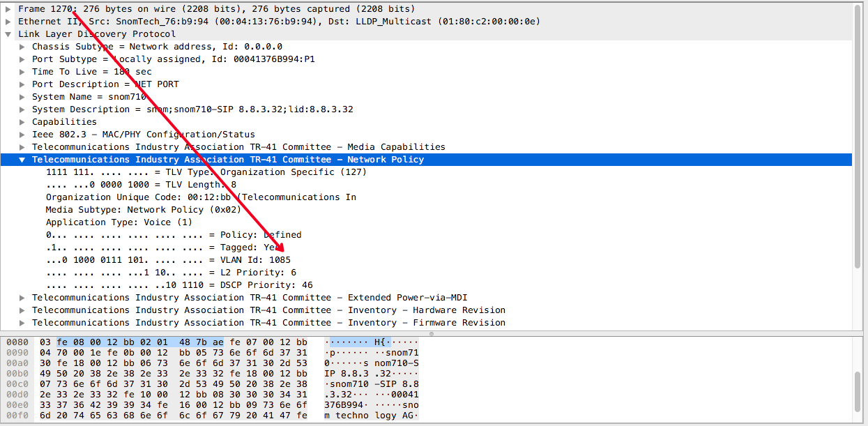Collapse the highlighted Network Policy TLV

(x=22, y=159)
